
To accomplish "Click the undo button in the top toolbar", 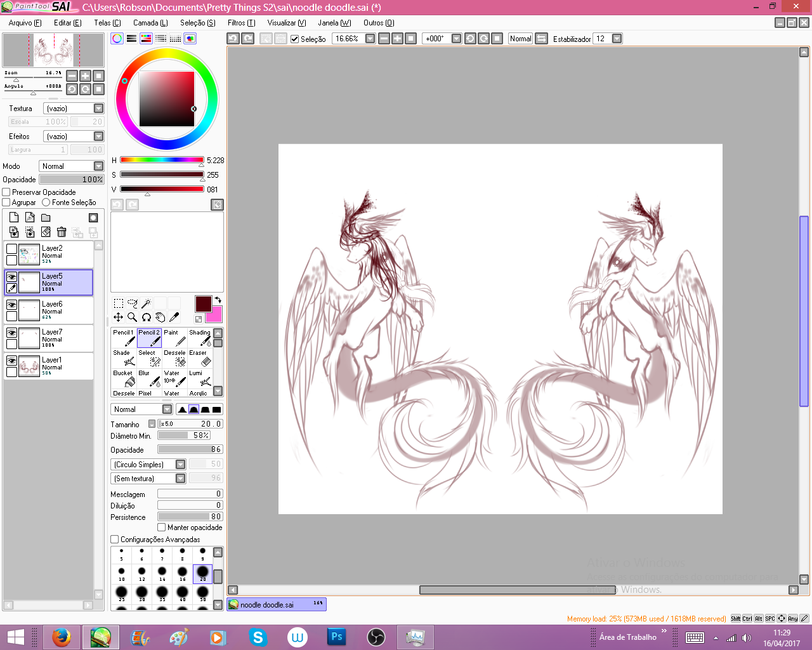I will [233, 38].
